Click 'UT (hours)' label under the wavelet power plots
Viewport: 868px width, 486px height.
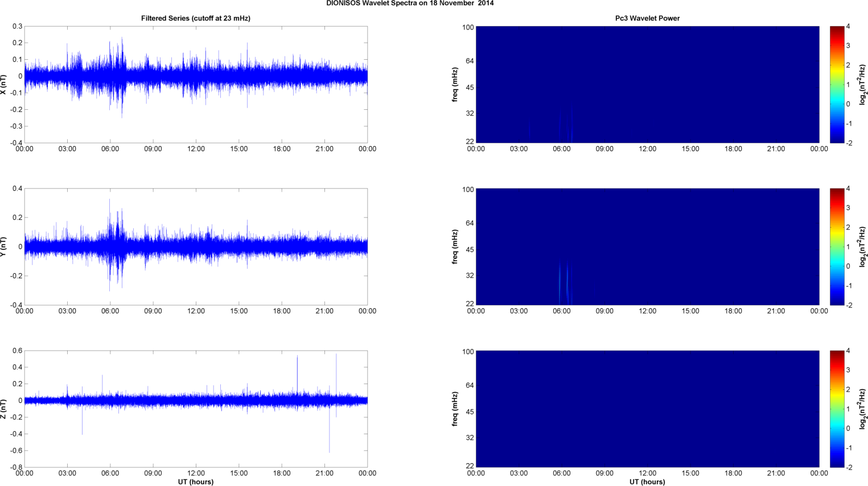pyautogui.click(x=647, y=482)
